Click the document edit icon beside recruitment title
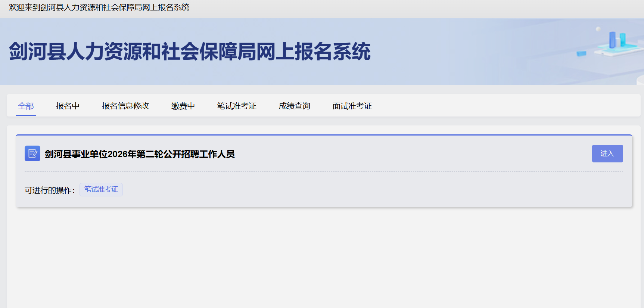 point(32,153)
